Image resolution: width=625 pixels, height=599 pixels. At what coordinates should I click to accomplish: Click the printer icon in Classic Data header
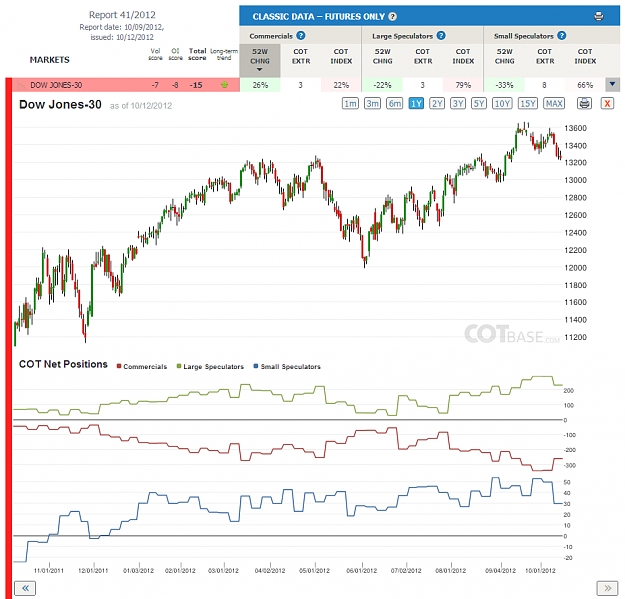pyautogui.click(x=598, y=16)
